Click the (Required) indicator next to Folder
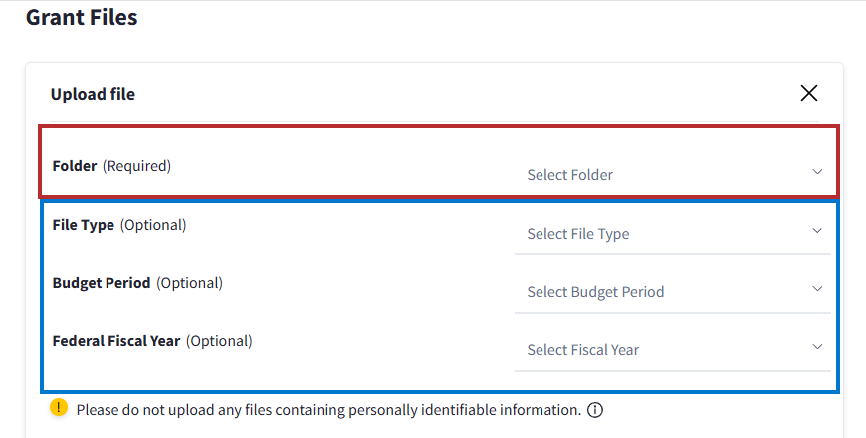The image size is (866, 438). 137,166
